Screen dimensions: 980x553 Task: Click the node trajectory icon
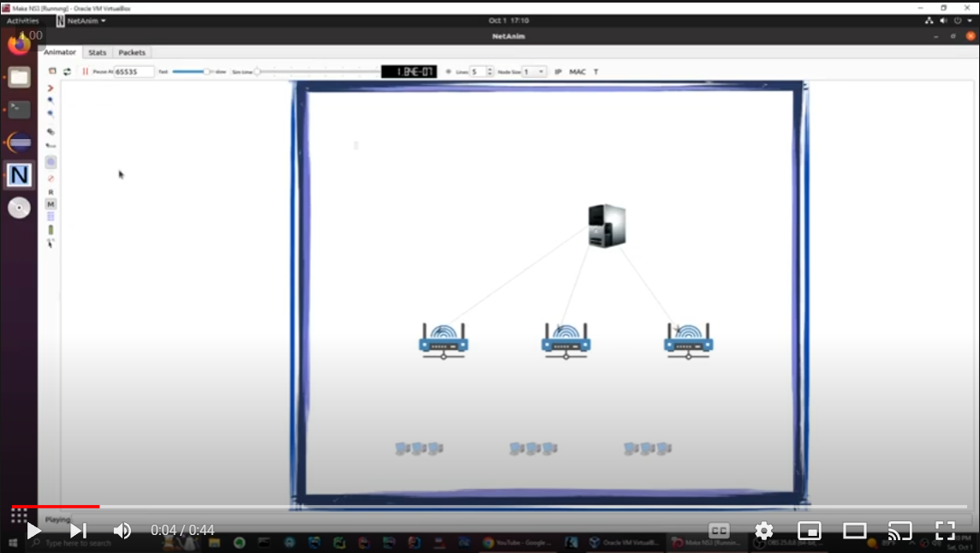coord(51,132)
